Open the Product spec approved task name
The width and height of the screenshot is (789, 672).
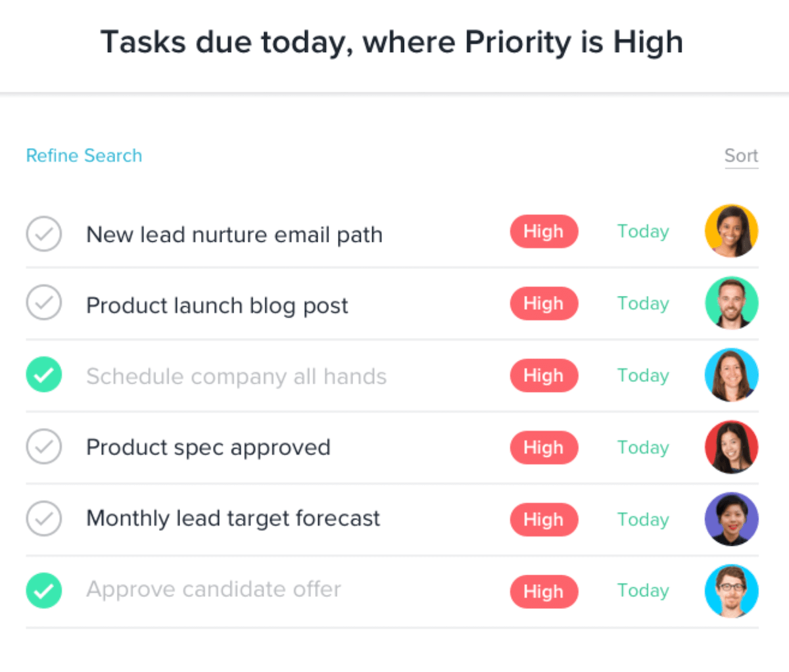pyautogui.click(x=208, y=447)
